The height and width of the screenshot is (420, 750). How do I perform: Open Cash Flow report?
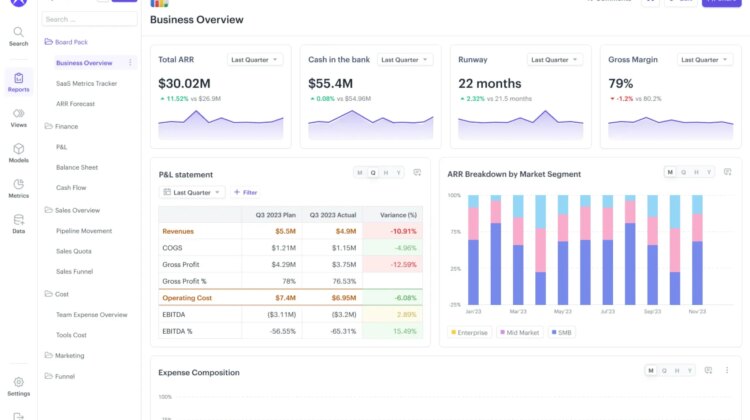(x=71, y=188)
